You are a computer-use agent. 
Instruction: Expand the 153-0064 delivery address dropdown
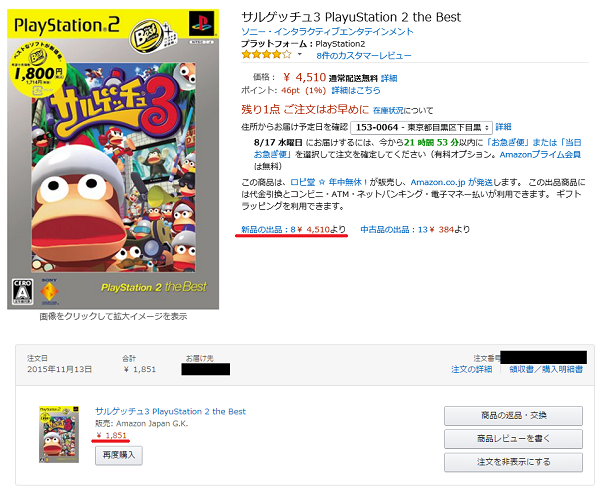(x=421, y=127)
